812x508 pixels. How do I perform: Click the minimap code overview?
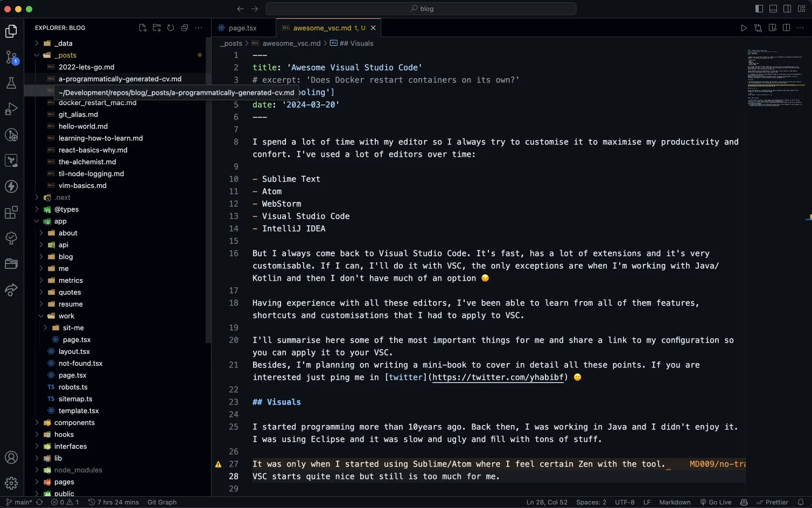pyautogui.click(x=775, y=78)
